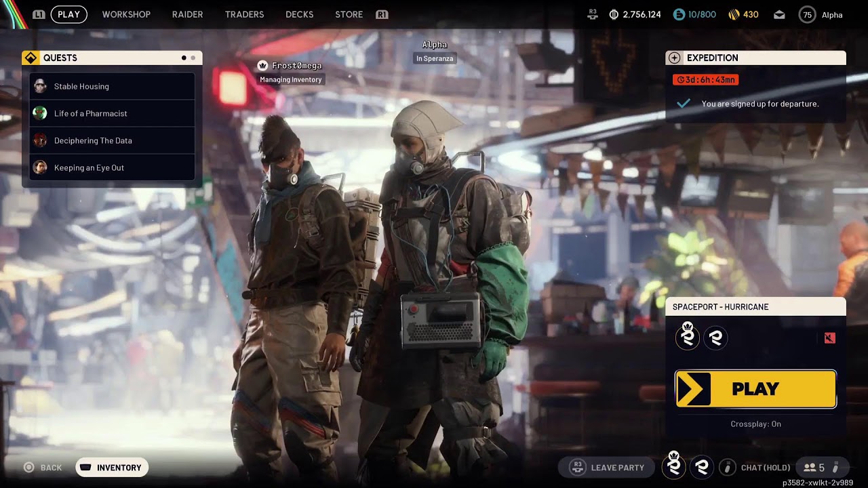Click the 430 gold currency amount
Viewport: 868px width, 488px height.
point(751,14)
